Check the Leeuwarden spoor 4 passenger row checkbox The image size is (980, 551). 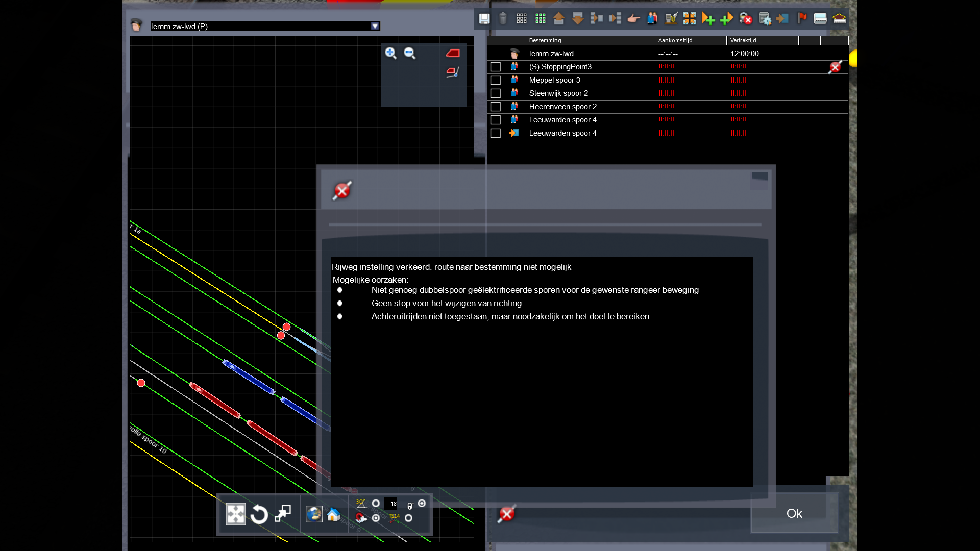tap(495, 120)
